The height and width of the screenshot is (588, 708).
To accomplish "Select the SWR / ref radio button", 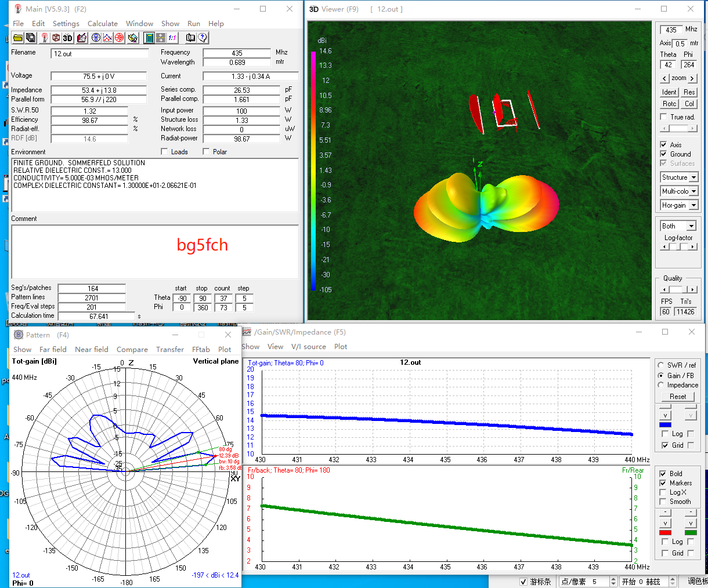I will [660, 365].
